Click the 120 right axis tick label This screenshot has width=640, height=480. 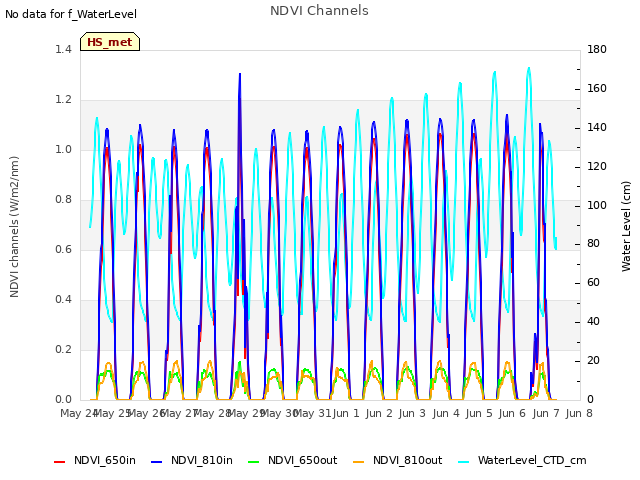[597, 167]
